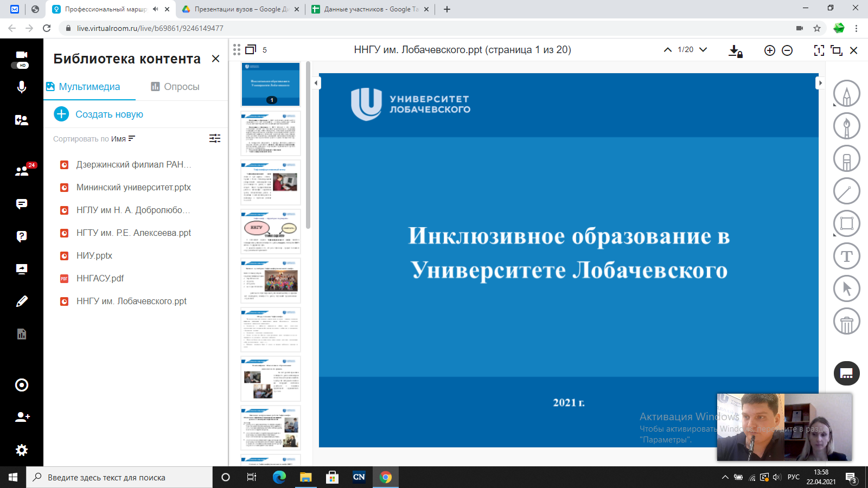Open screen sharing icon in sidebar
868x488 pixels.
22,269
